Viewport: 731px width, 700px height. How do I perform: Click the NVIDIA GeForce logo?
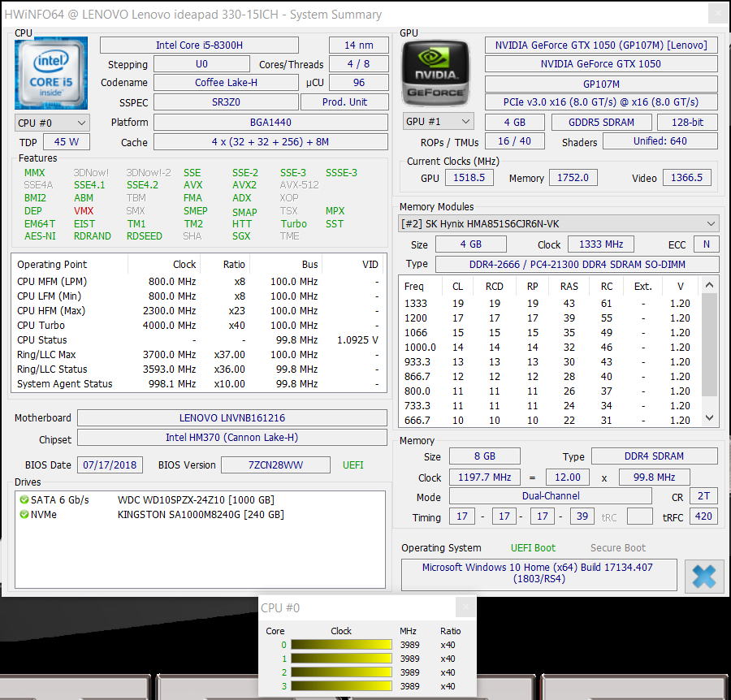click(435, 73)
